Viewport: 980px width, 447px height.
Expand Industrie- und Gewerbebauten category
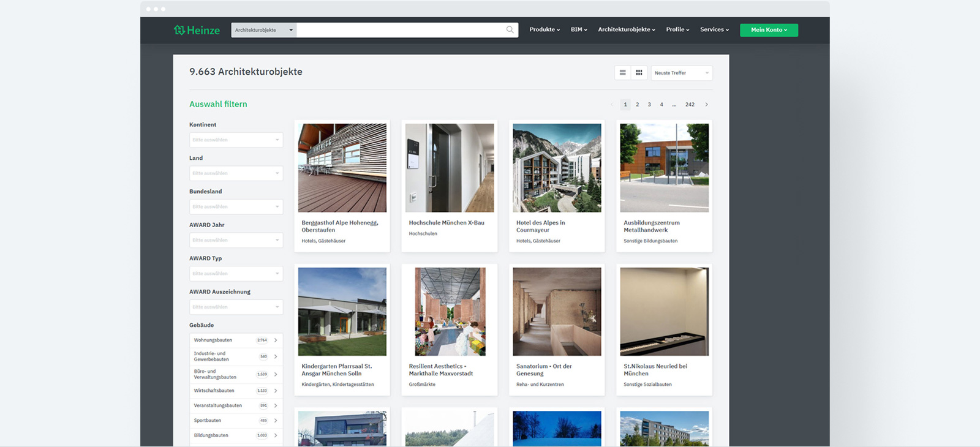coord(236,356)
